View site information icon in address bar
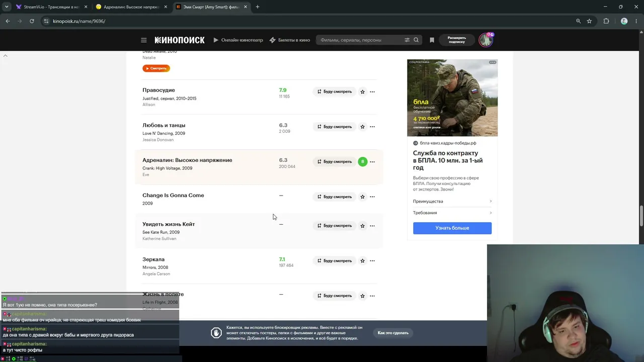The width and height of the screenshot is (644, 362). point(46,21)
